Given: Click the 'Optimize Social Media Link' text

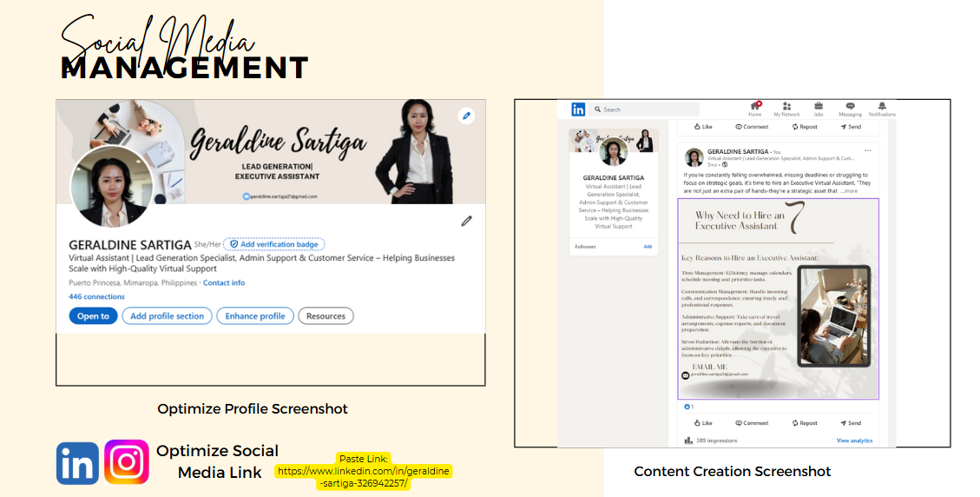Looking at the screenshot, I should coord(218,462).
